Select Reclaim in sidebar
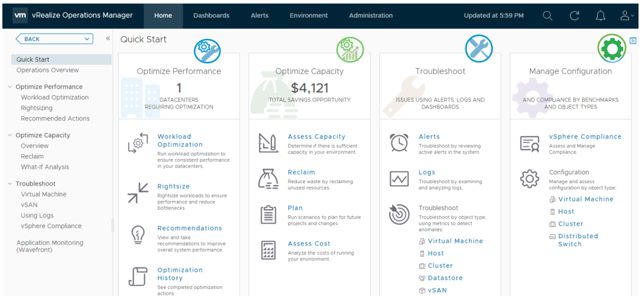Screen dimensions: 644x296 coord(32,156)
